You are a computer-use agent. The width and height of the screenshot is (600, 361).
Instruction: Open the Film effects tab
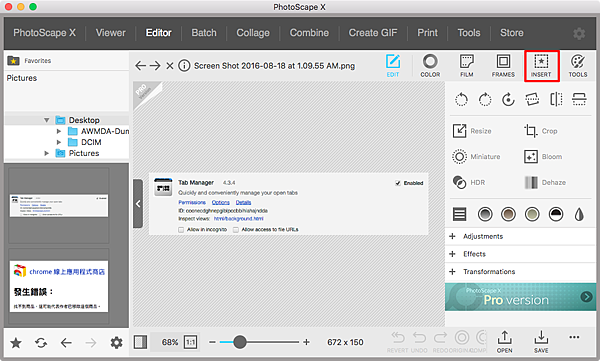click(x=466, y=65)
